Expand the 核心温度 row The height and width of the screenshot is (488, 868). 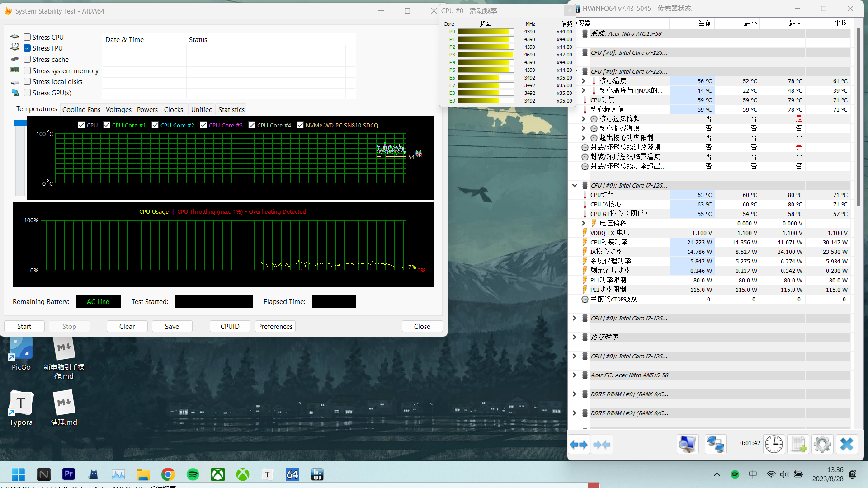pyautogui.click(x=583, y=81)
